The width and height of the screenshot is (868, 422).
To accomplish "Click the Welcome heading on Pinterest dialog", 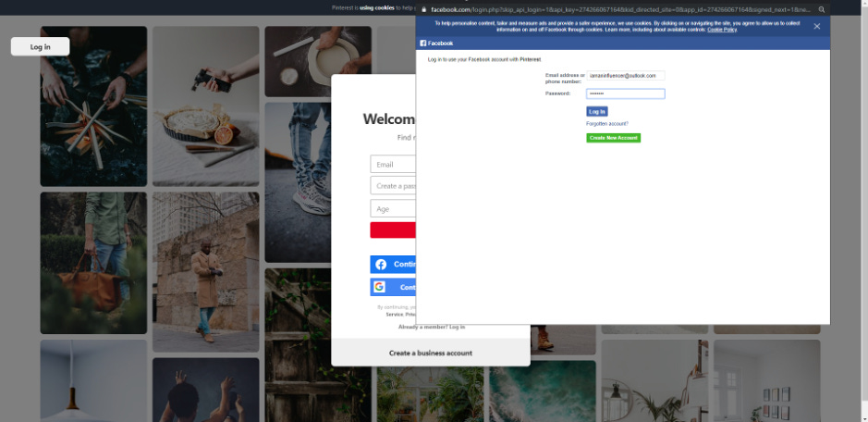I will 389,119.
